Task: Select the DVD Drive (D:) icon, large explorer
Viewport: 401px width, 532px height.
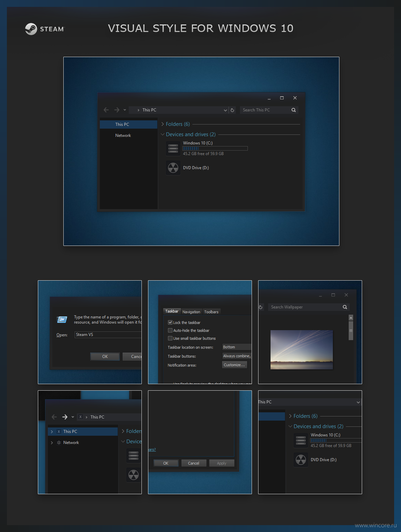Action: tap(173, 168)
